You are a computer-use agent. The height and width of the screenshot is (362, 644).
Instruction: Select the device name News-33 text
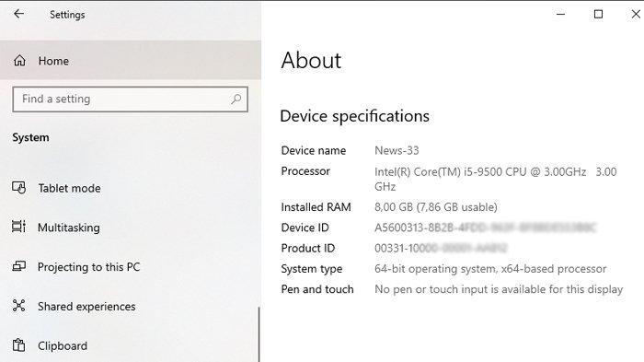click(x=397, y=150)
